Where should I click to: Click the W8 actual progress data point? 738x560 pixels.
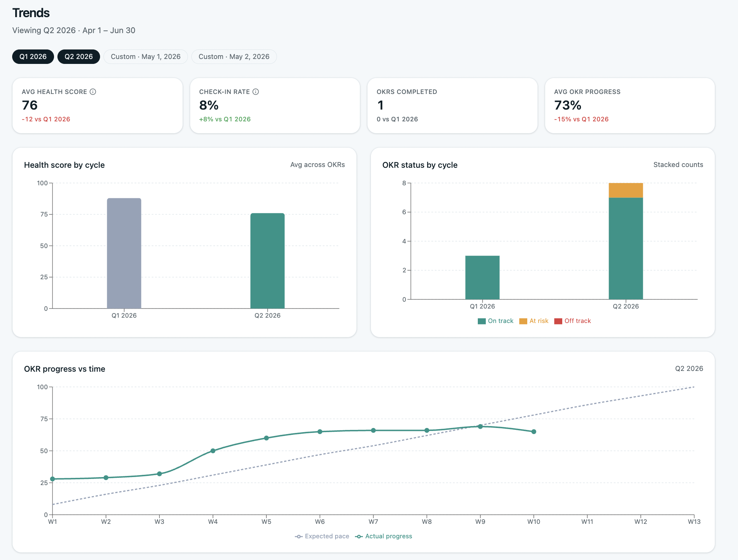point(427,430)
